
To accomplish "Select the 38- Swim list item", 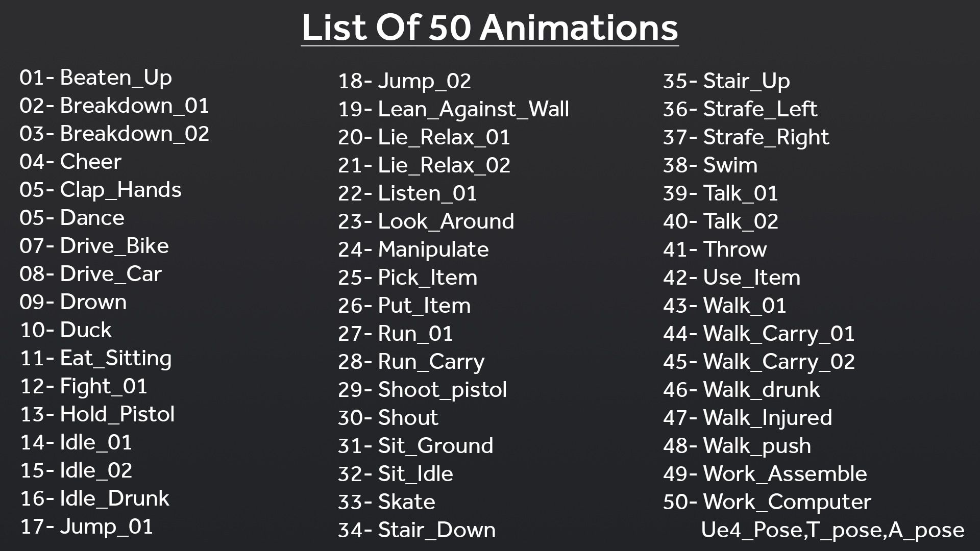I will click(710, 165).
